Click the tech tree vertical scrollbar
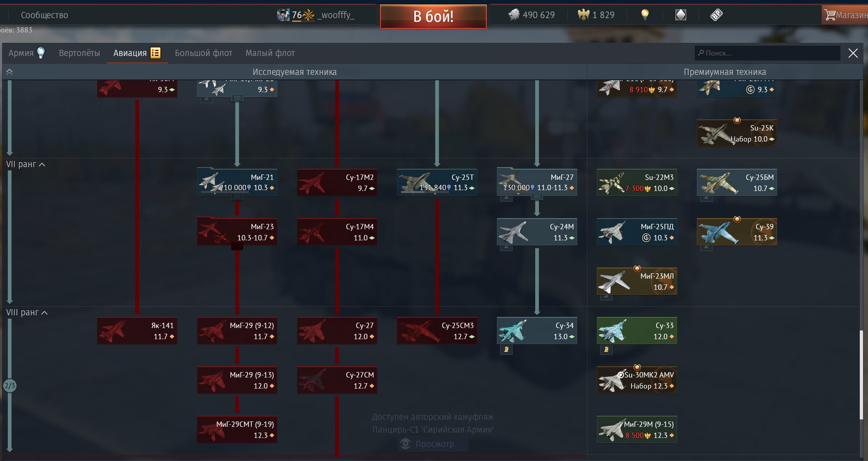The height and width of the screenshot is (461, 868). pyautogui.click(x=861, y=375)
